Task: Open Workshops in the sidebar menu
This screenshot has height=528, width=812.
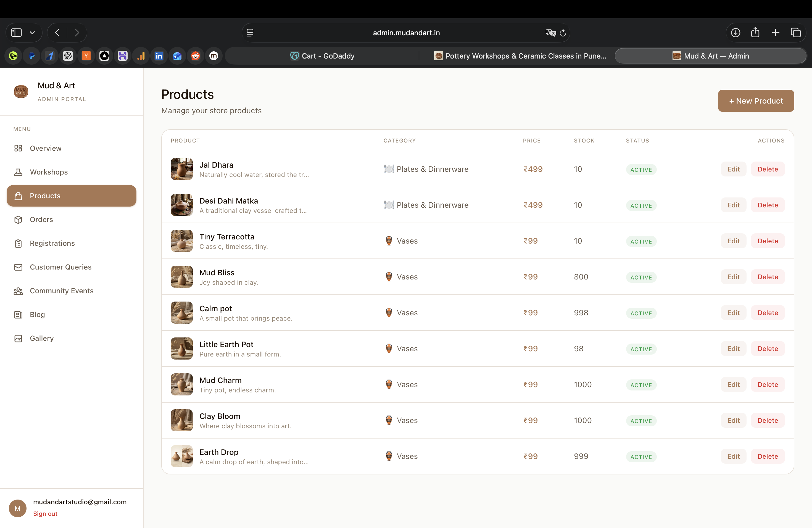Action: click(x=48, y=172)
